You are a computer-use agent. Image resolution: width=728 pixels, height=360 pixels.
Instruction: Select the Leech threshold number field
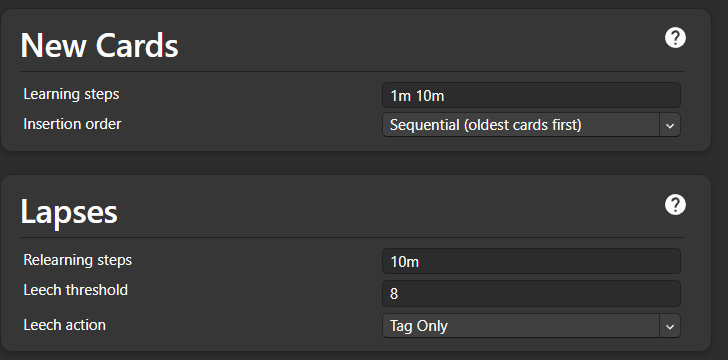531,294
